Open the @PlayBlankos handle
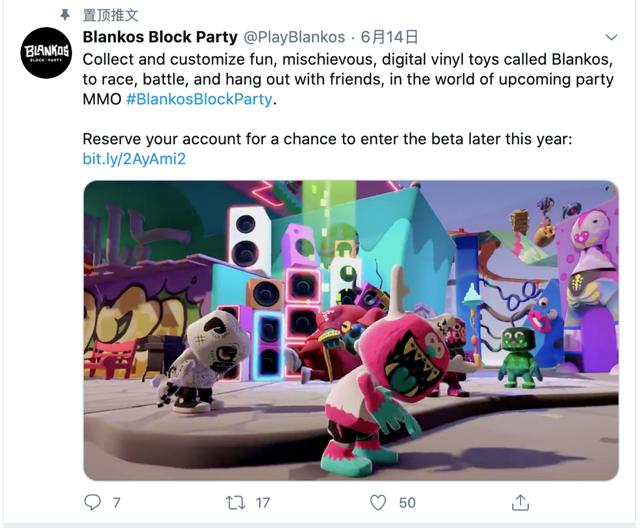Image resolution: width=640 pixels, height=528 pixels. pos(294,37)
